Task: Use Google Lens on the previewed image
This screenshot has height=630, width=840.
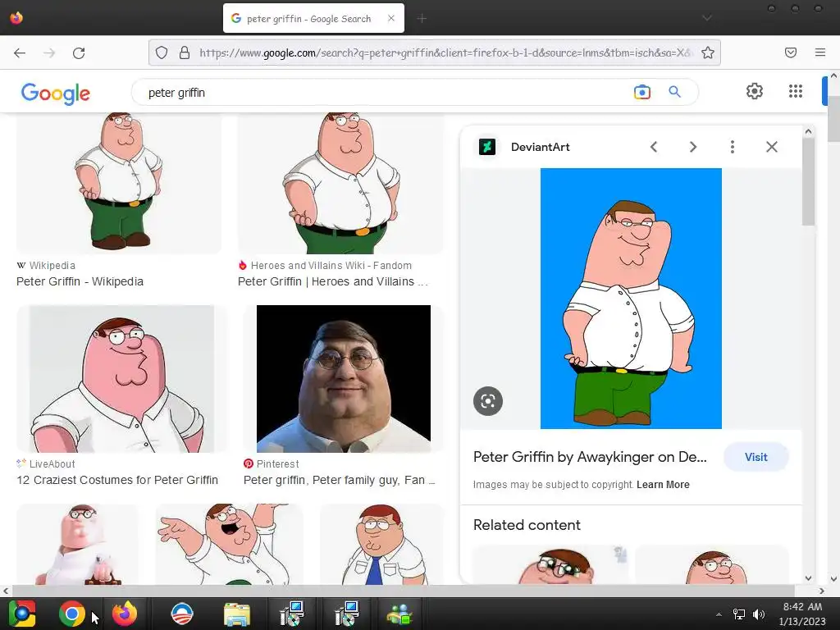Action: coord(488,400)
